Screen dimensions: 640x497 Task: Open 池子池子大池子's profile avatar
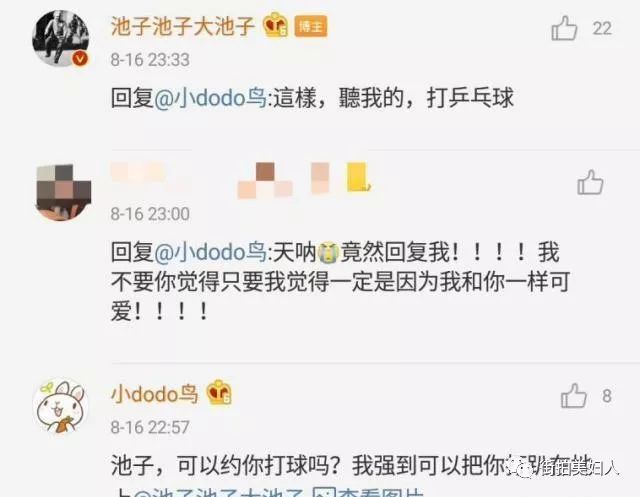click(x=61, y=38)
